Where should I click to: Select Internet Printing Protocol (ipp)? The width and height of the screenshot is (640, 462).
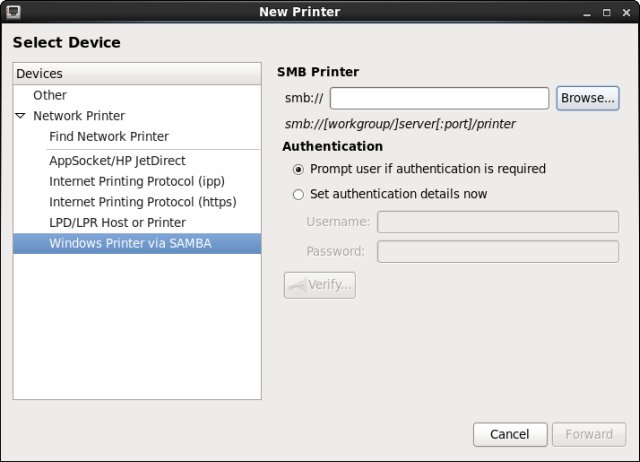click(x=124, y=181)
